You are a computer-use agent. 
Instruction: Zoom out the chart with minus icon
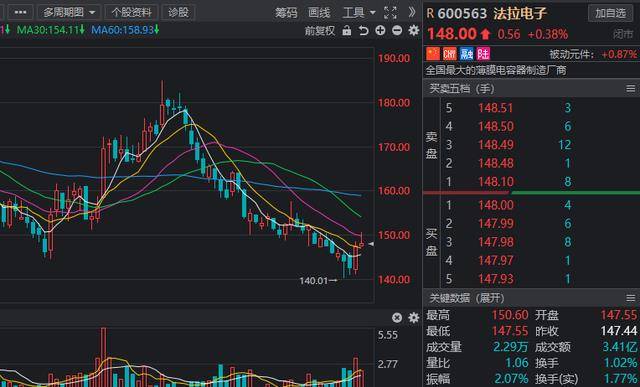pos(397,30)
